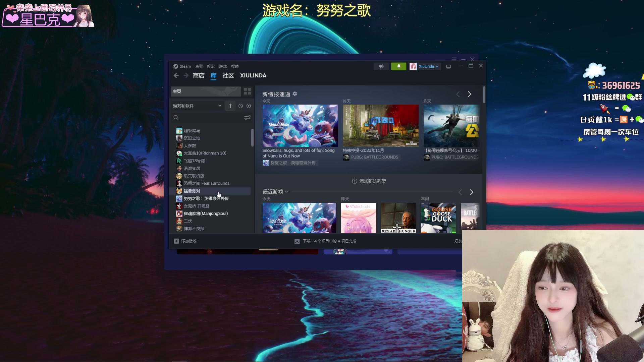Toggle the recent-activity clock filter
Viewport: 644px width, 362px height.
[x=240, y=106]
